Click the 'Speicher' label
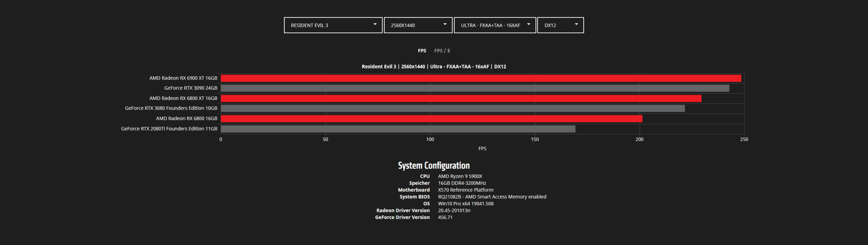Image resolution: width=868 pixels, height=245 pixels. pyautogui.click(x=420, y=183)
